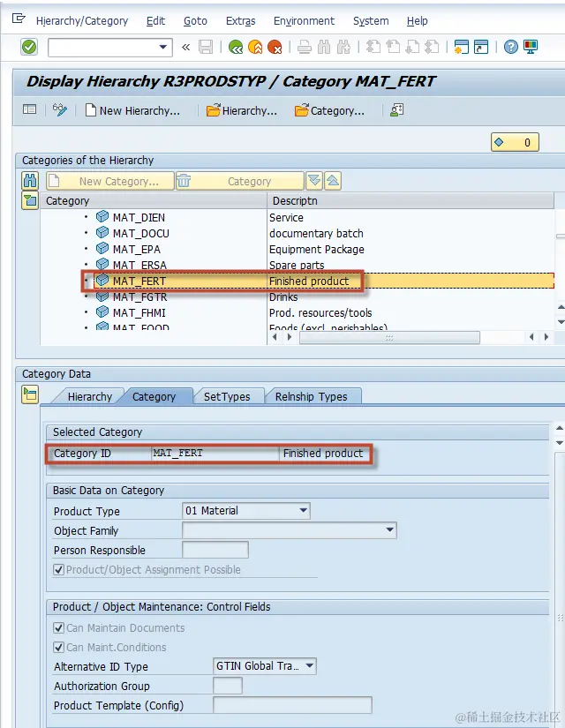Click the yellow message counter button showing 0
This screenshot has height=728, width=565.
coord(515,142)
